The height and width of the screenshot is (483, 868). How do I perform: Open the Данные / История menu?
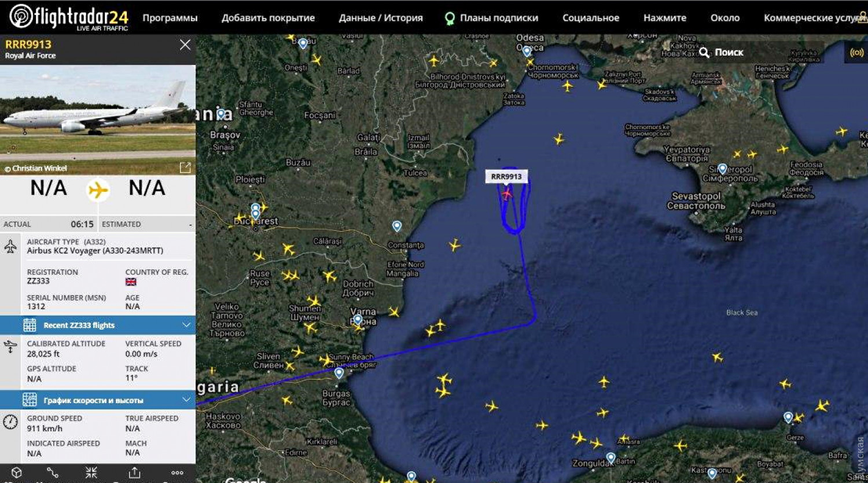tap(381, 18)
